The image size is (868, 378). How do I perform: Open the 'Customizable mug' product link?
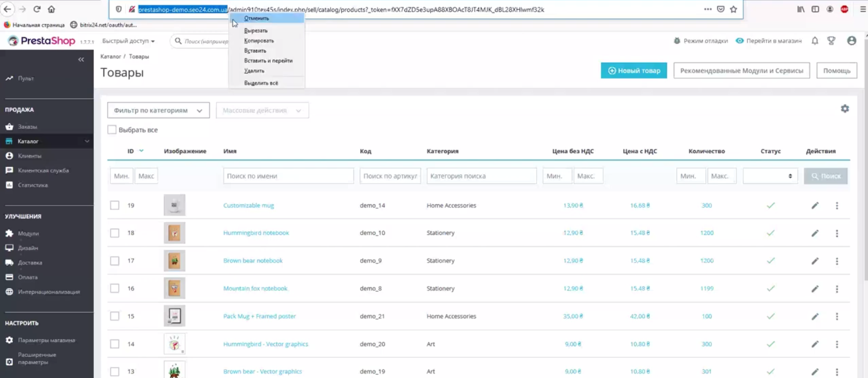(x=248, y=205)
